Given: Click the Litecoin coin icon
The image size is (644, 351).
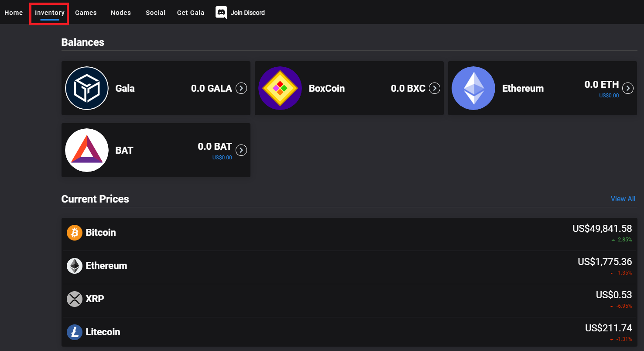Looking at the screenshot, I should tap(75, 332).
